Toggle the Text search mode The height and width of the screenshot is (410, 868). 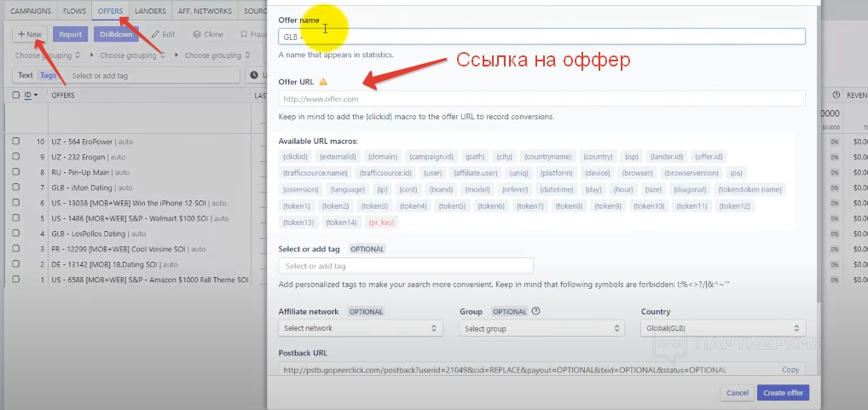26,75
